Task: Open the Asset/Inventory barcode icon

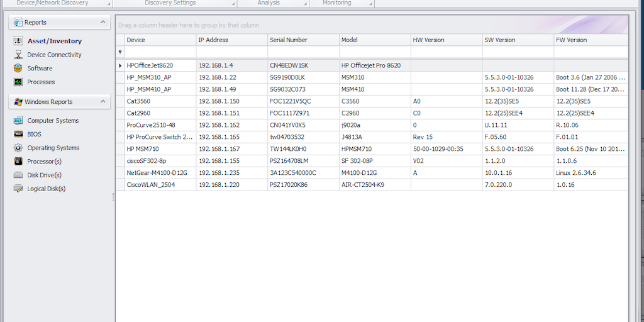Action: (18, 41)
